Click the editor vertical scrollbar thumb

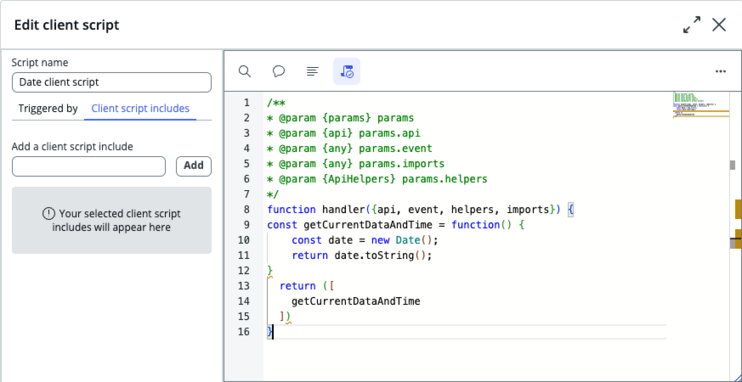pyautogui.click(x=733, y=165)
